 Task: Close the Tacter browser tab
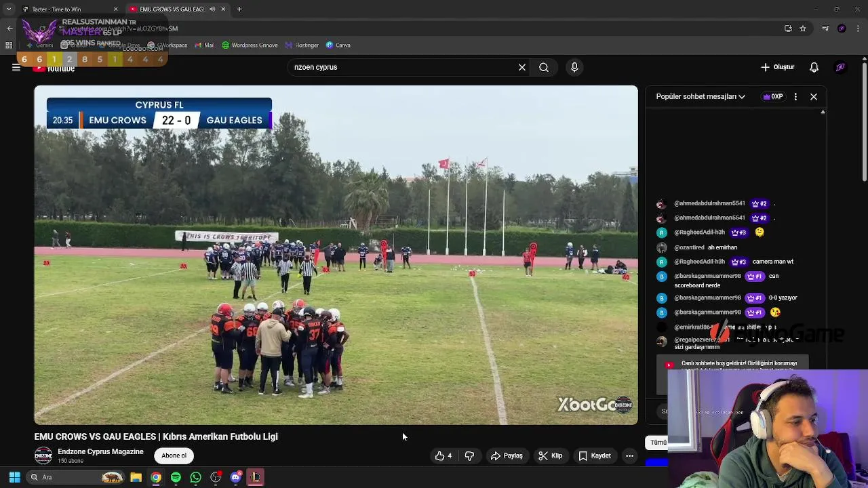pos(115,9)
